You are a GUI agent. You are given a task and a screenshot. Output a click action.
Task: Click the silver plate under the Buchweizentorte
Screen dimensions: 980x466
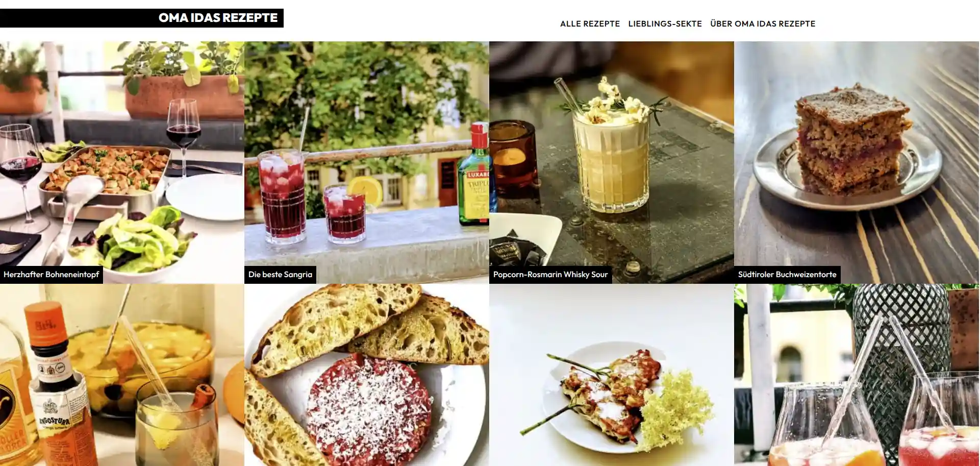pos(847,171)
